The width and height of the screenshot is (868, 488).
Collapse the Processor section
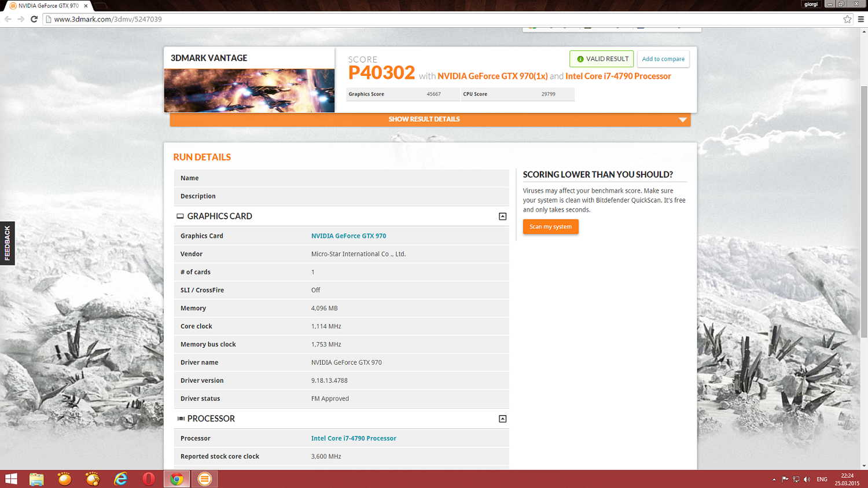(x=502, y=419)
